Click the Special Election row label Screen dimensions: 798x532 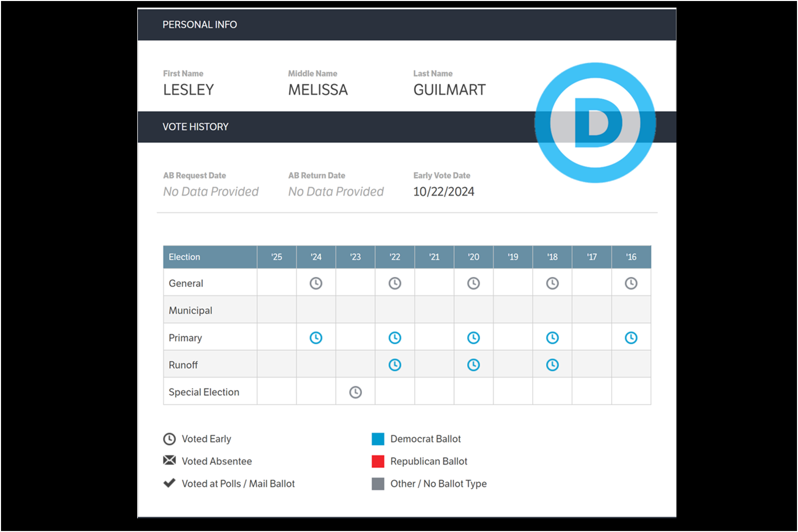(x=204, y=392)
